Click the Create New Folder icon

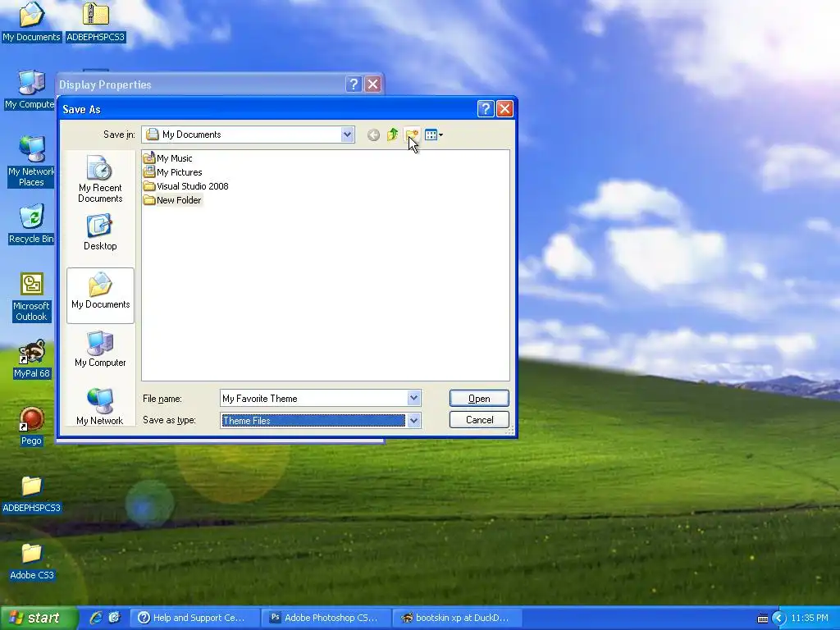click(412, 135)
